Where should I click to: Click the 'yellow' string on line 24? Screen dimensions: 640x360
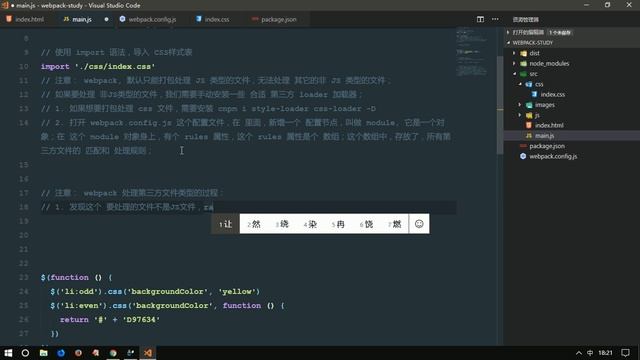click(x=239, y=291)
